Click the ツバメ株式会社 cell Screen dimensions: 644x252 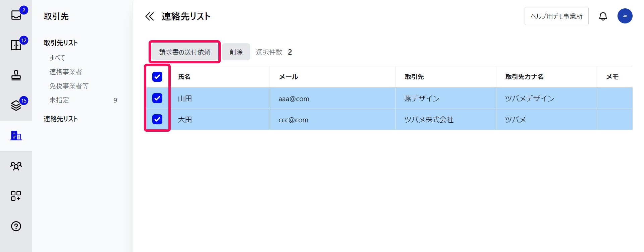446,120
